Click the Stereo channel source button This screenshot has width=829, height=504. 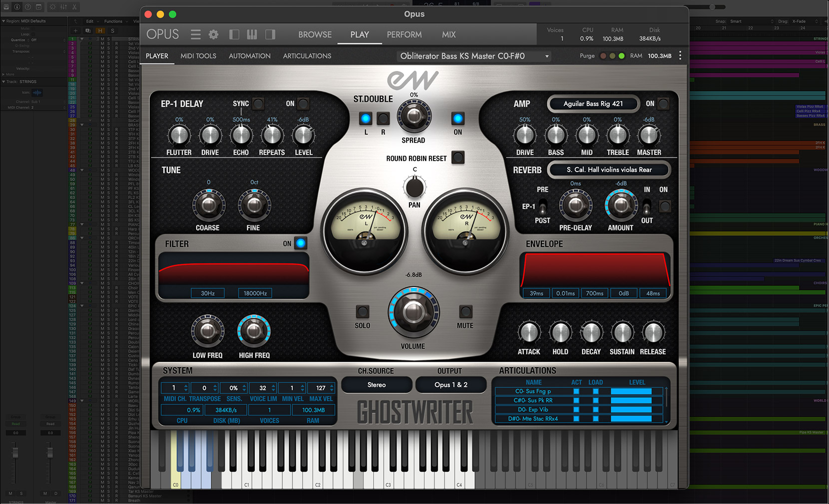click(377, 385)
